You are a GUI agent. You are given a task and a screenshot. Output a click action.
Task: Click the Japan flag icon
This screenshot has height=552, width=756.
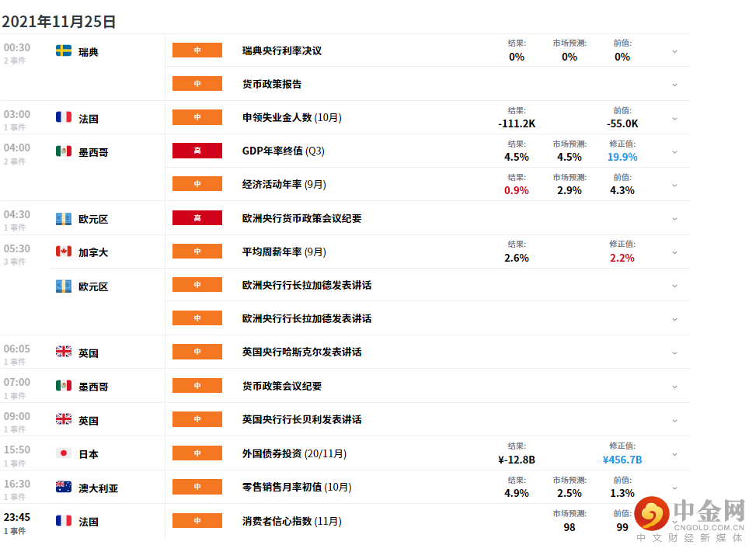64,453
